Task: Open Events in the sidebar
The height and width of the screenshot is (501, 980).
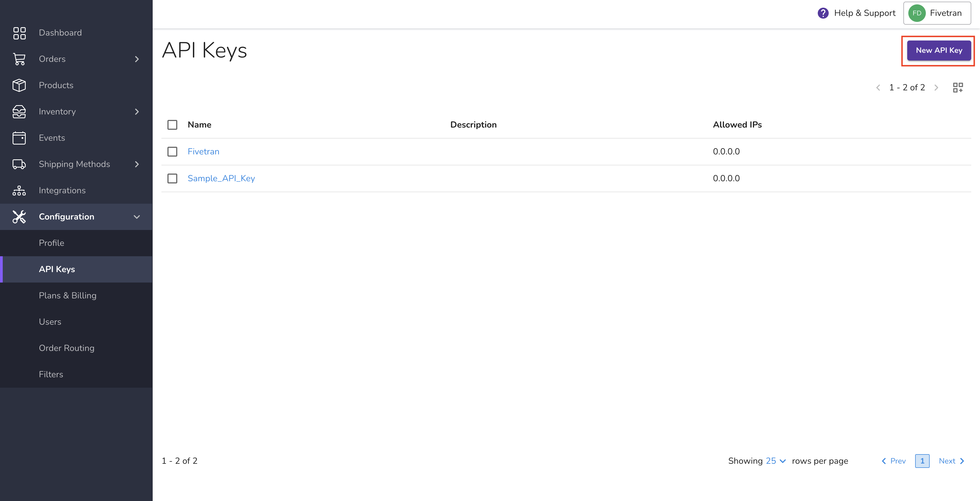Action: [76, 138]
